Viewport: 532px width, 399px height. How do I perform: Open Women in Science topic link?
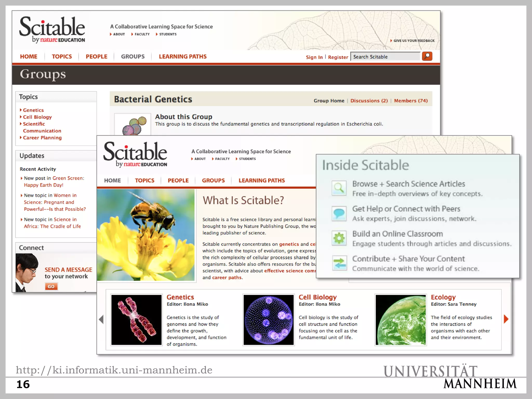(x=55, y=202)
